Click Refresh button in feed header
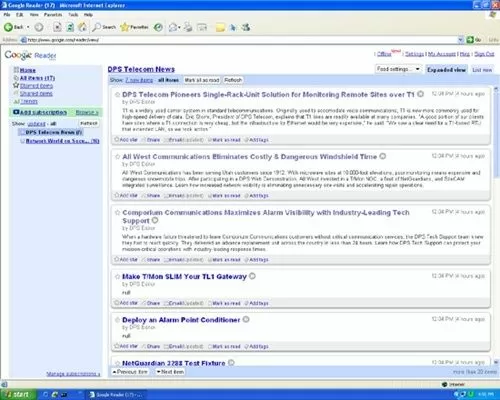 (x=233, y=80)
